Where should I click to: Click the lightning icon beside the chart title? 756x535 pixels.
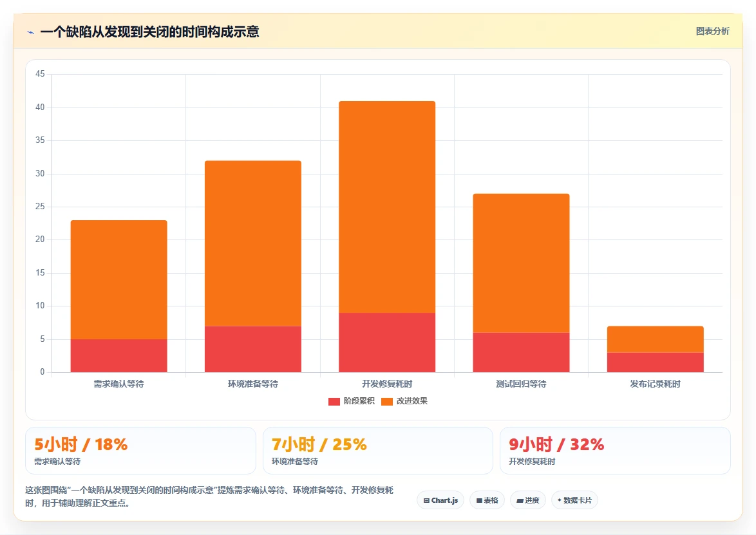pos(31,32)
